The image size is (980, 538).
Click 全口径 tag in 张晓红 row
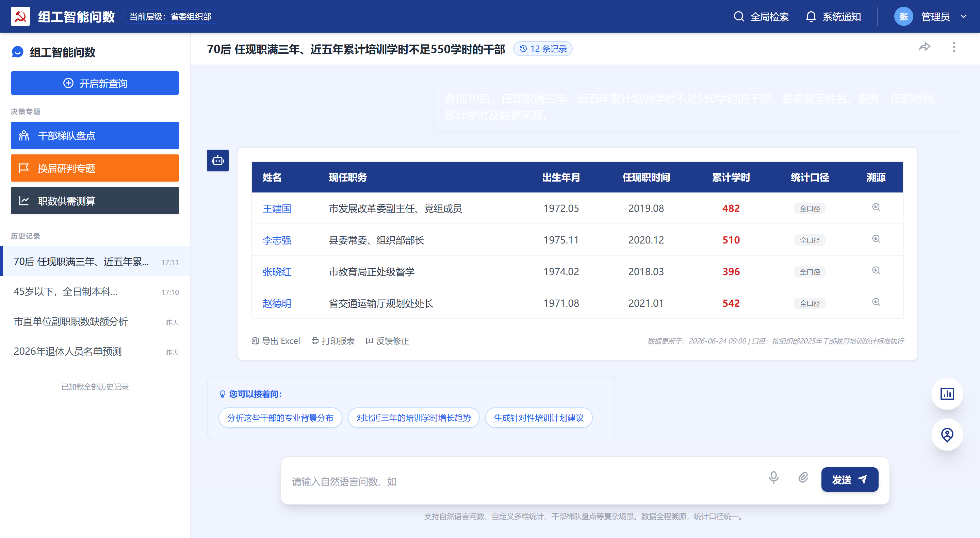point(810,271)
